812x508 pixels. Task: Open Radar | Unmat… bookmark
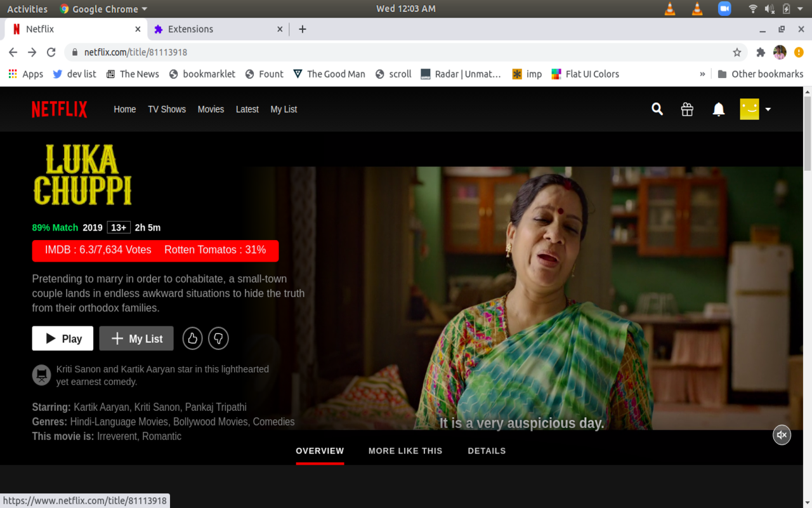coord(461,74)
